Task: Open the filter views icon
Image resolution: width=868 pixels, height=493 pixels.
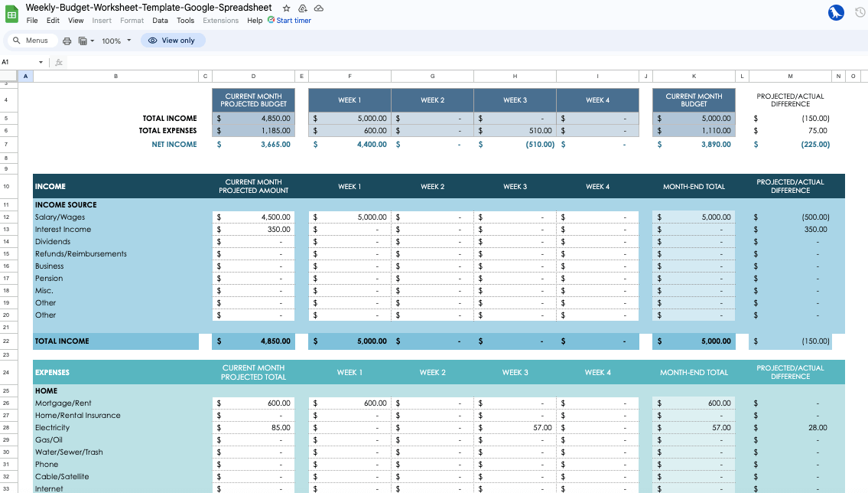Action: tap(83, 41)
